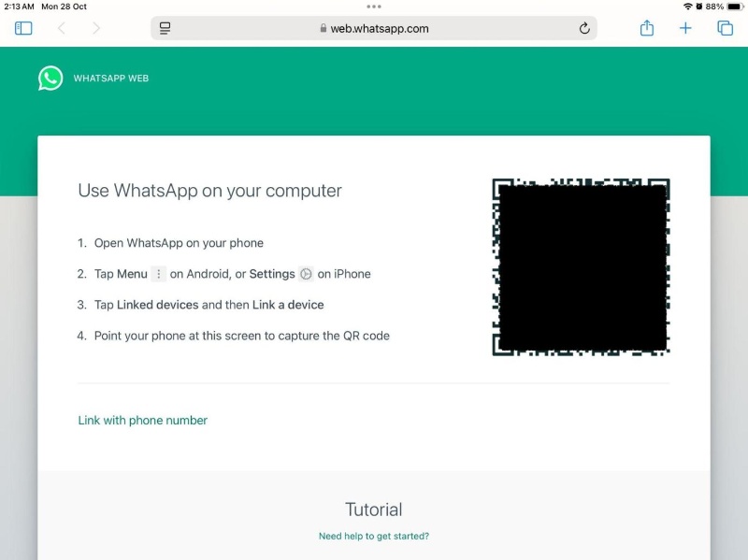Tap the battery indicator in status bar

tap(734, 7)
